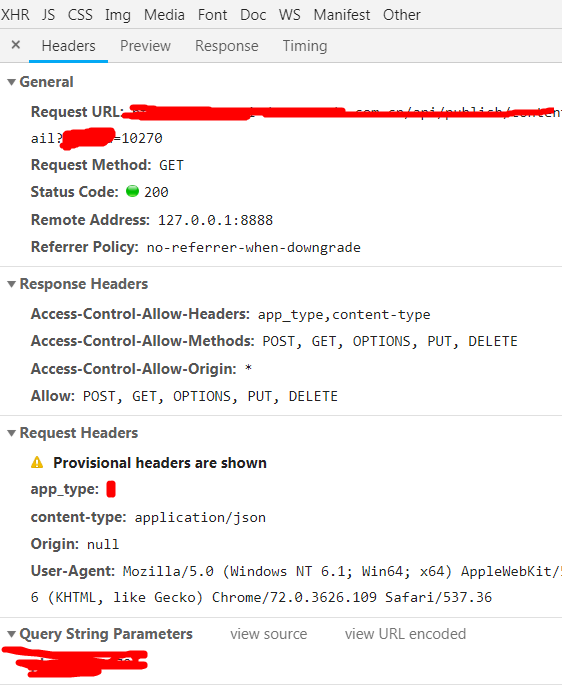Switch to the Preview tab

(x=145, y=46)
